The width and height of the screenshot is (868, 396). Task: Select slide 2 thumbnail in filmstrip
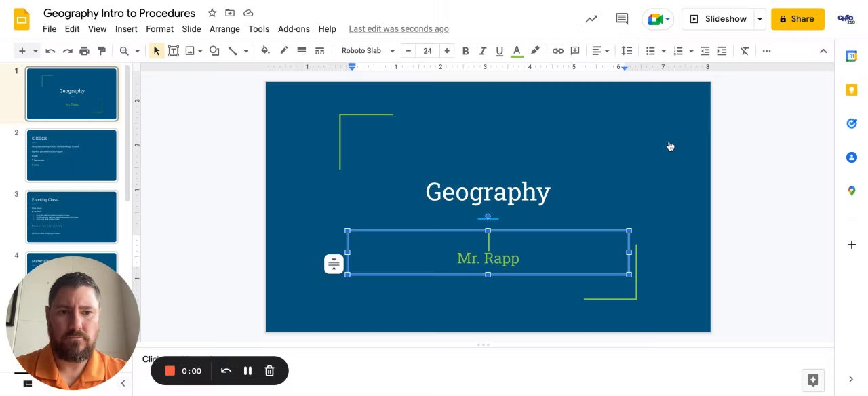pos(72,156)
